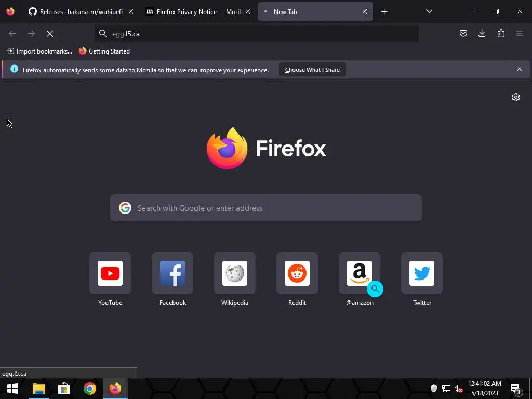Click the Google logo in search box

point(125,208)
